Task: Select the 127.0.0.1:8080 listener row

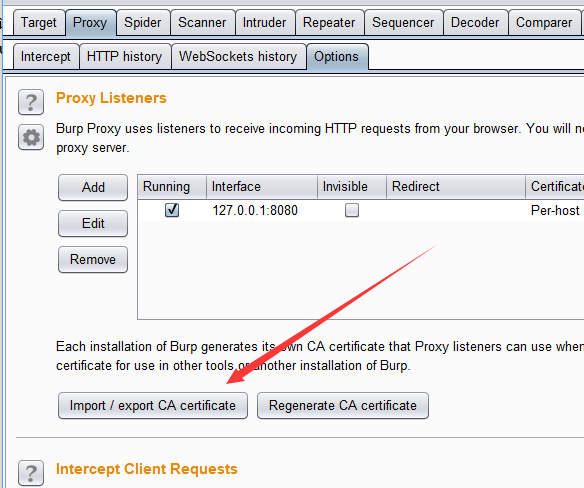Action: click(361, 210)
